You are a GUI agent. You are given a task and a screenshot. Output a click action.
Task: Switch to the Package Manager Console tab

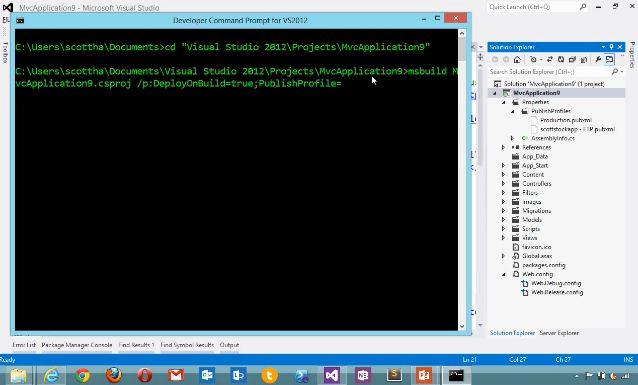[x=76, y=345]
